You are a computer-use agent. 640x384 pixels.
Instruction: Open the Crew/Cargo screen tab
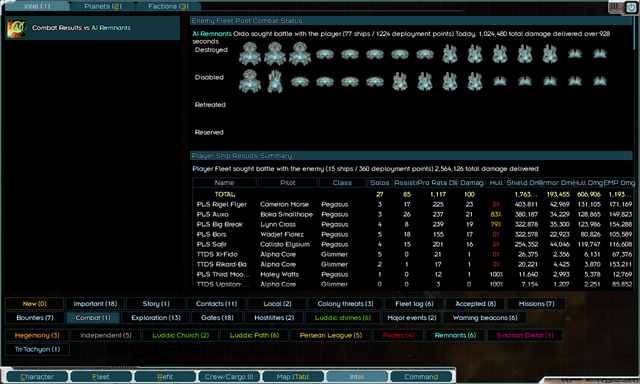[229, 377]
